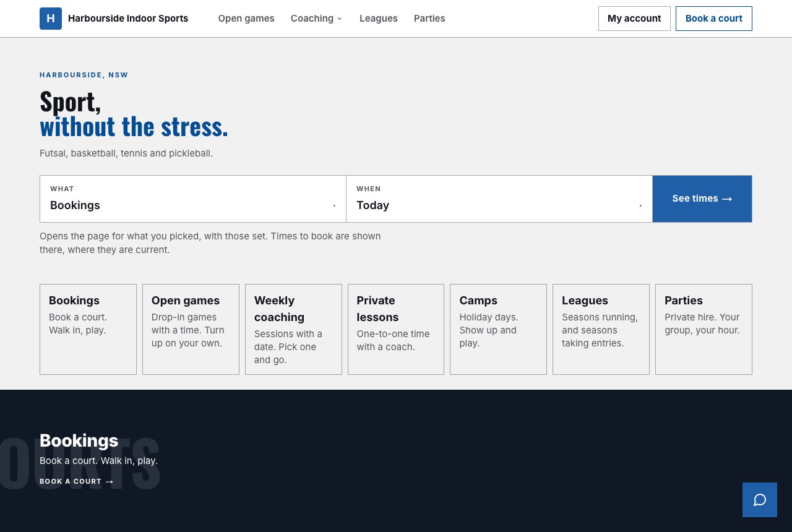Select the Open games card
Image resolution: width=792 pixels, height=532 pixels.
pyautogui.click(x=191, y=329)
